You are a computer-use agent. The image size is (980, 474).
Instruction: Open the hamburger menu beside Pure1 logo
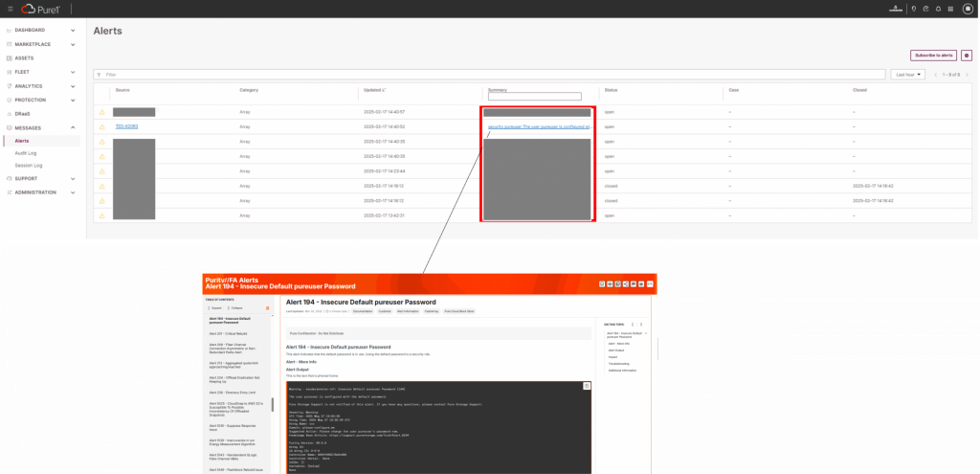tap(9, 9)
